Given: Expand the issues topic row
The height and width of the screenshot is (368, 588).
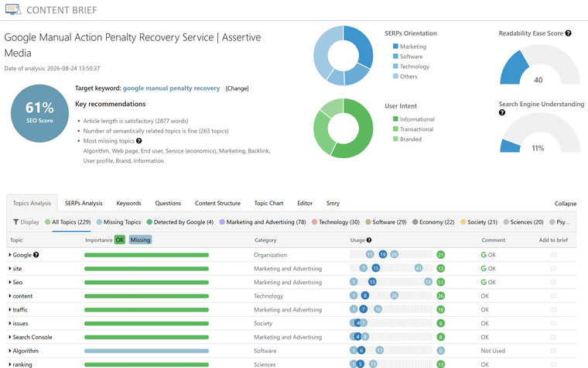Looking at the screenshot, I should (x=10, y=323).
